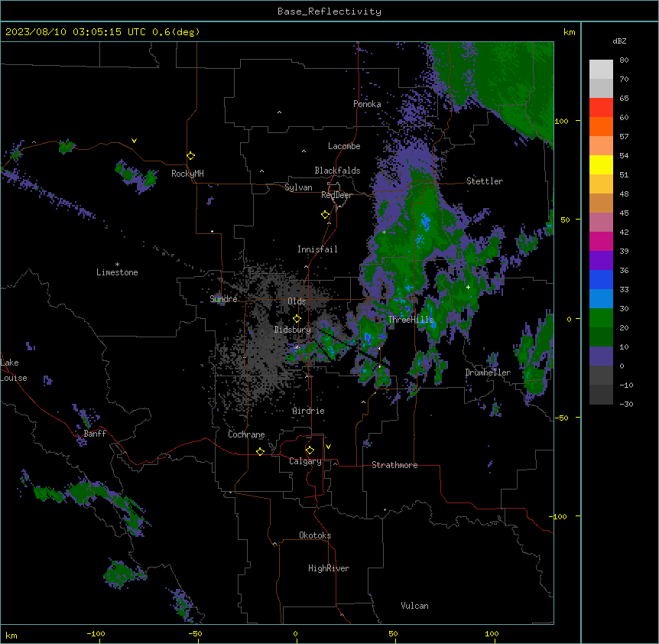Image resolution: width=659 pixels, height=644 pixels.
Task: Click the yellow diamond marker under Olds
Action: (297, 319)
